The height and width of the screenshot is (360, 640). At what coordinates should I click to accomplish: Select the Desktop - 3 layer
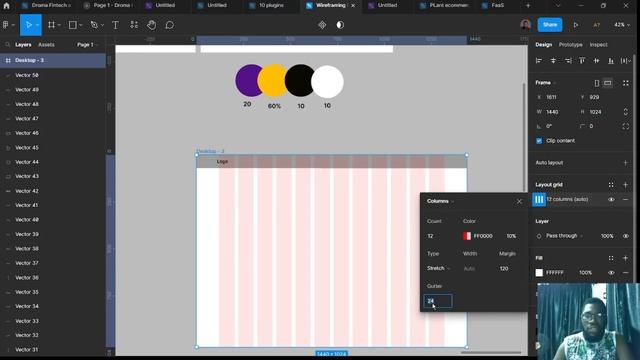point(53,60)
